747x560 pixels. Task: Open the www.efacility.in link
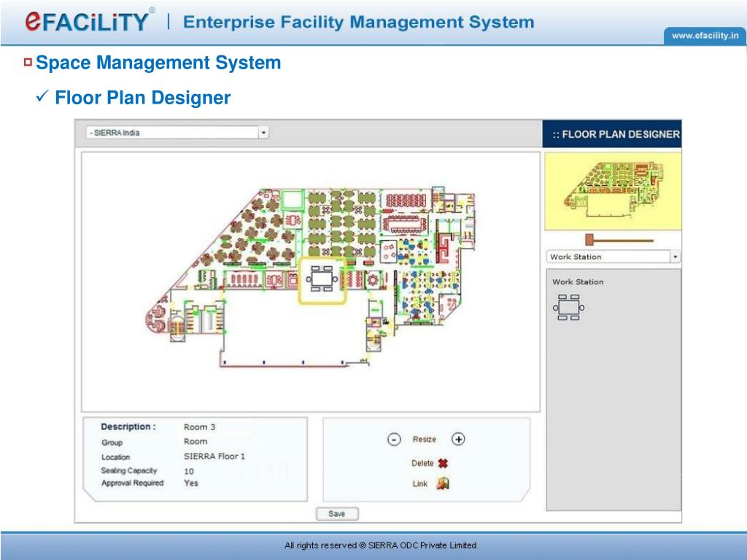tap(705, 36)
